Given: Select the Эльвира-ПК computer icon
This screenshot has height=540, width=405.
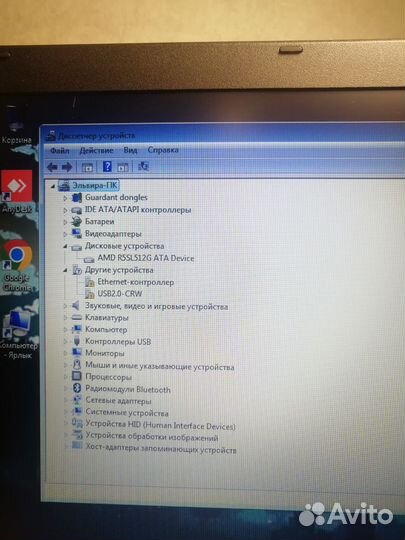Looking at the screenshot, I should click(x=64, y=186).
